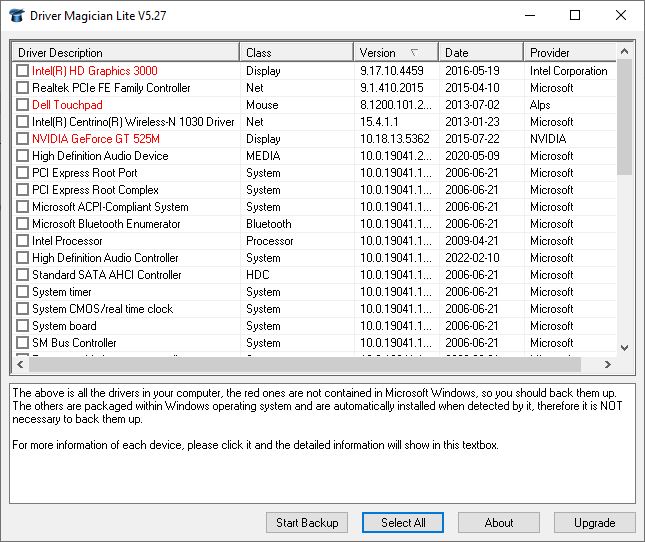Viewport: 645px width, 542px height.
Task: Click the Alps provider cell
Action: point(540,105)
